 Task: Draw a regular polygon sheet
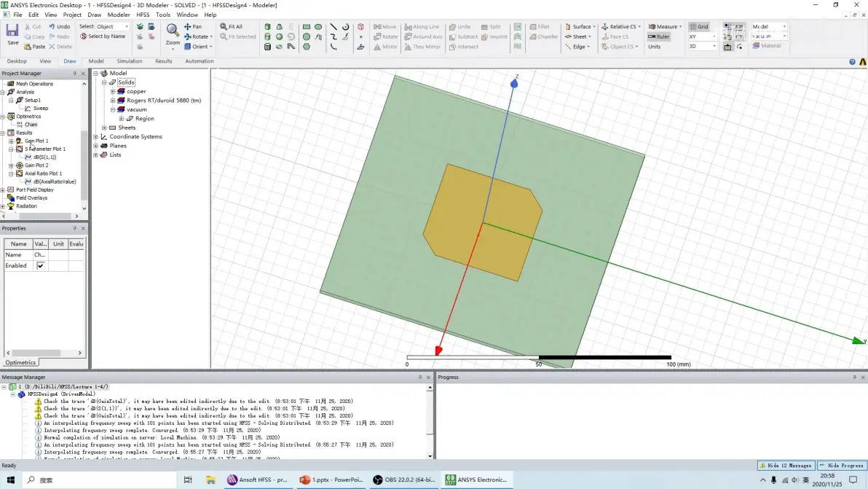[306, 47]
